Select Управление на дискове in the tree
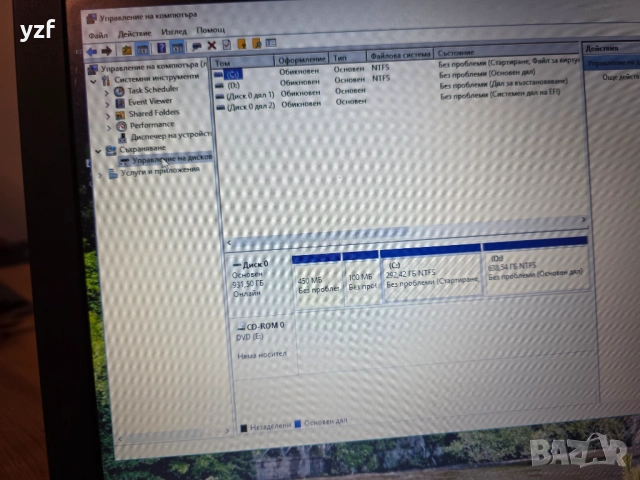Screen dimensions: 640x480 (170, 159)
